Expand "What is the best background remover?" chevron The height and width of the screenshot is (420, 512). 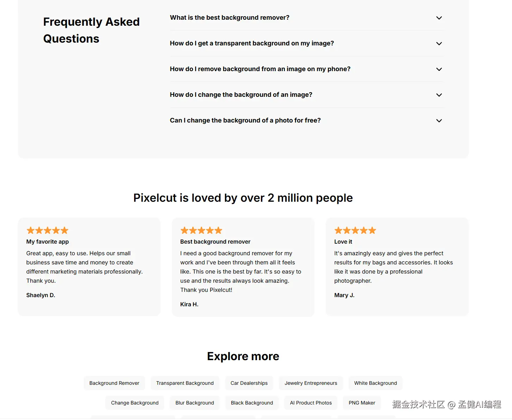439,18
